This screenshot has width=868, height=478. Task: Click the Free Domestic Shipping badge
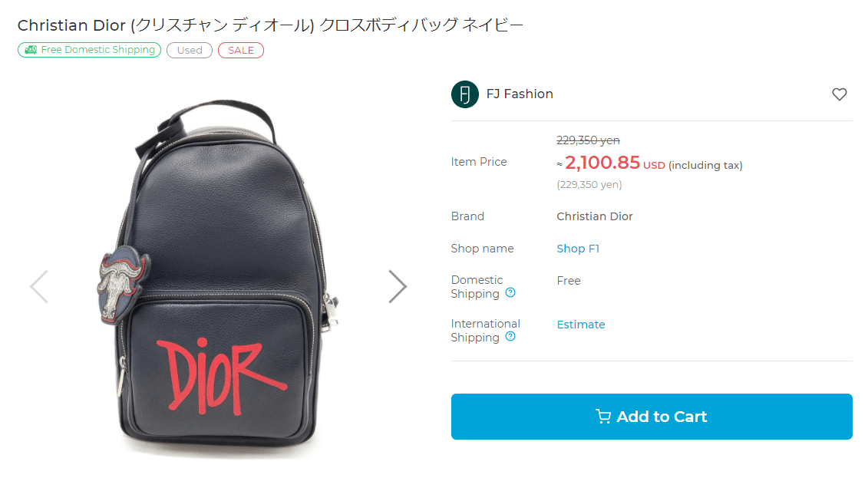pos(90,50)
